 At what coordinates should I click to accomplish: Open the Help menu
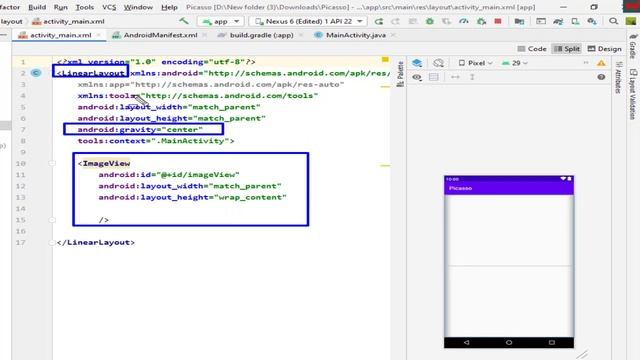tap(169, 7)
